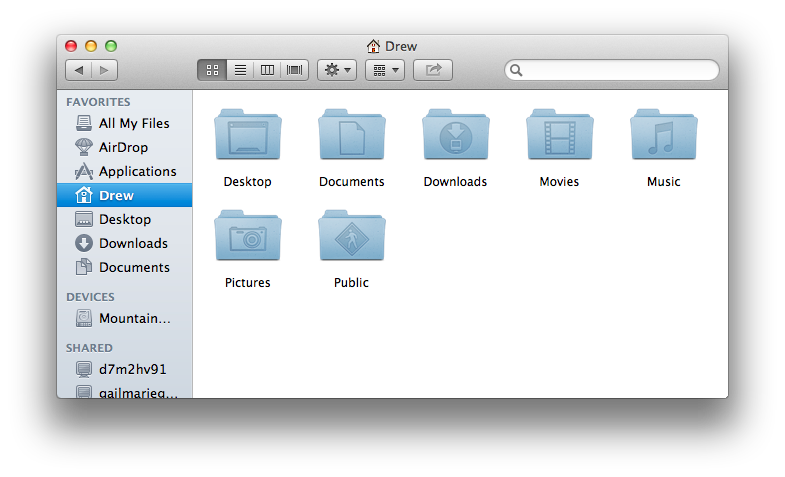Image resolution: width=785 pixels, height=477 pixels.
Task: Zoom window with the green button
Action: (x=111, y=46)
